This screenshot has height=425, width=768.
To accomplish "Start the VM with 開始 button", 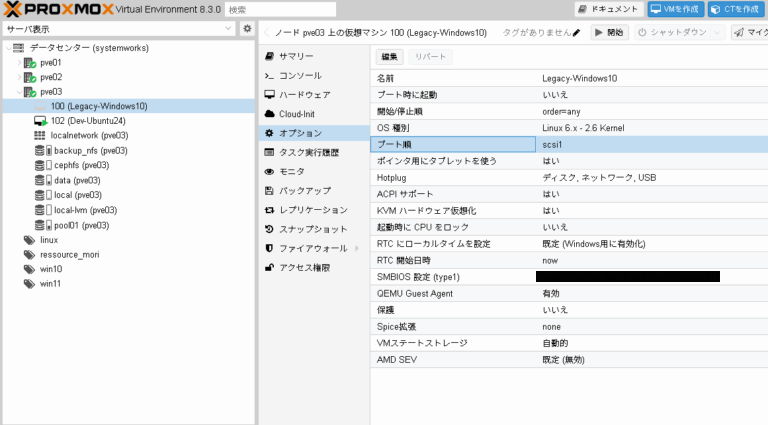I will (609, 32).
